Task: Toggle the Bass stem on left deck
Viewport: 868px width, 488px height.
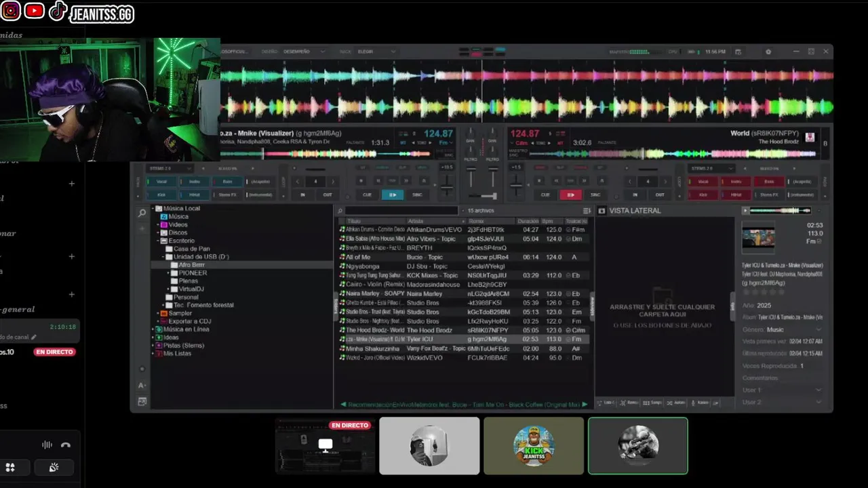Action: tap(227, 182)
